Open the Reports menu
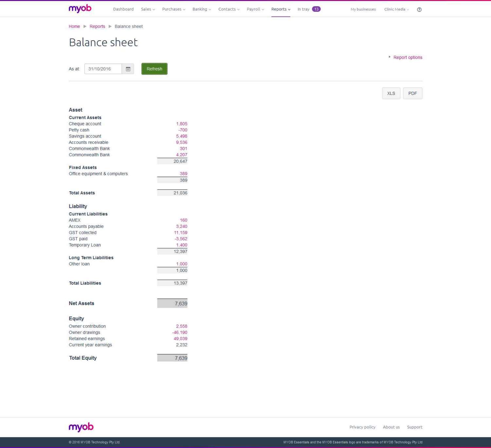 click(x=280, y=9)
